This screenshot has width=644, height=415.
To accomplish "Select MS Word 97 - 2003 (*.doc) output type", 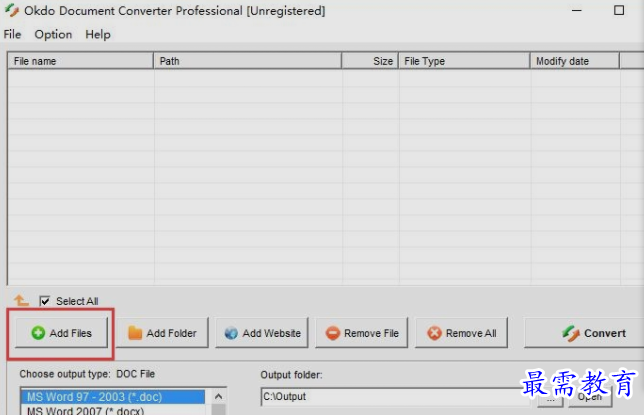I will pos(113,397).
